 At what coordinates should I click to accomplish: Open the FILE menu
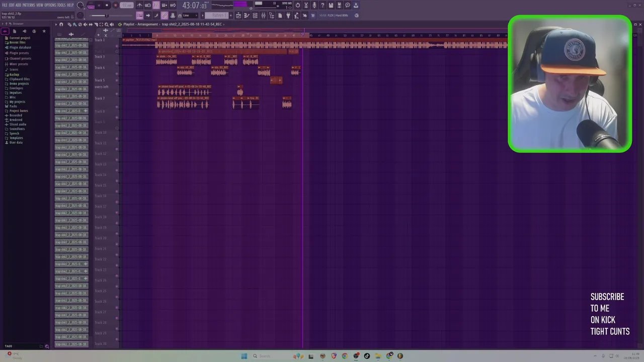pyautogui.click(x=5, y=5)
